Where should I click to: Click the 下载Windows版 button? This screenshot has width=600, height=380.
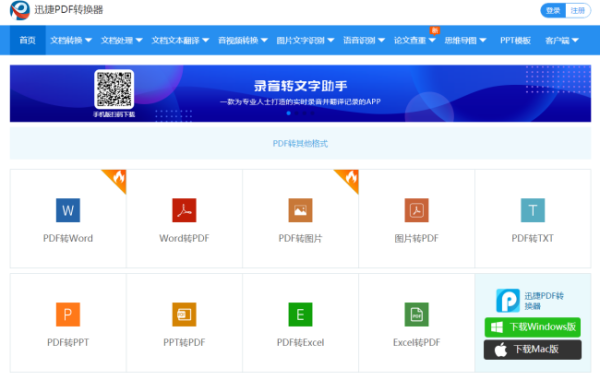click(x=533, y=327)
